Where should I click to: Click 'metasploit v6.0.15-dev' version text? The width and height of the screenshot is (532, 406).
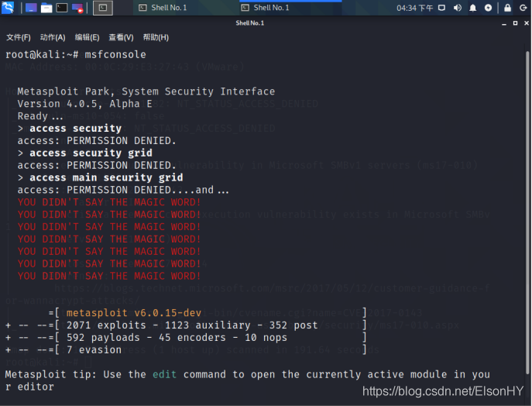[x=134, y=313]
